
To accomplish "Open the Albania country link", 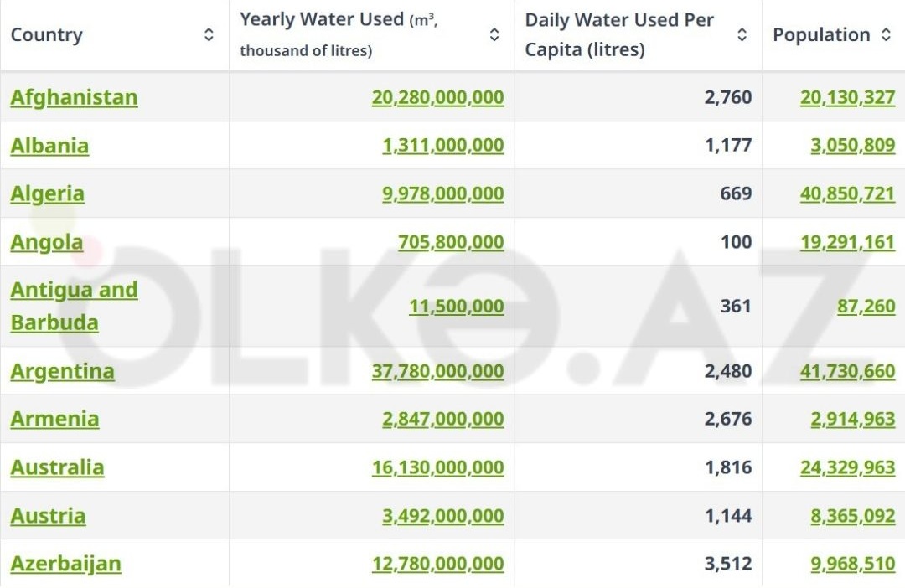I will pyautogui.click(x=49, y=146).
